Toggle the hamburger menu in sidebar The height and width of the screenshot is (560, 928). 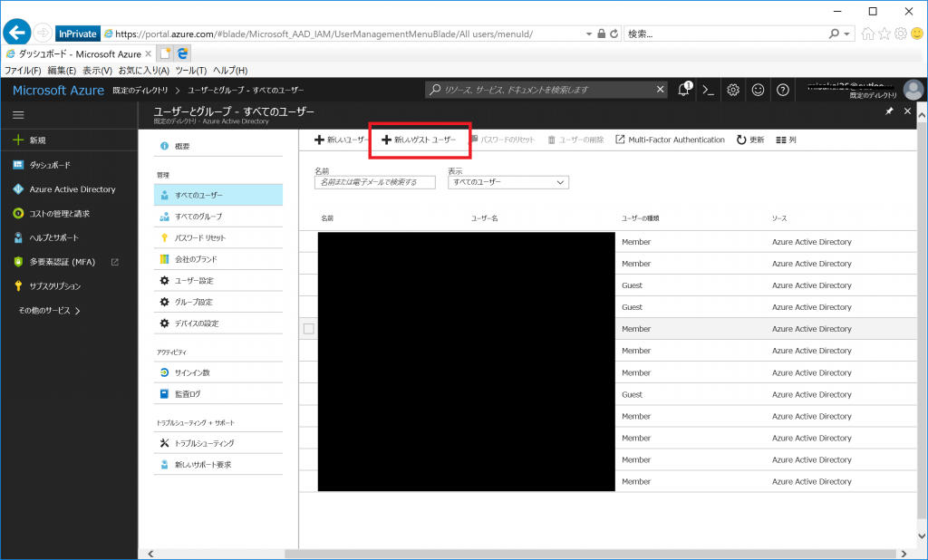(x=18, y=115)
